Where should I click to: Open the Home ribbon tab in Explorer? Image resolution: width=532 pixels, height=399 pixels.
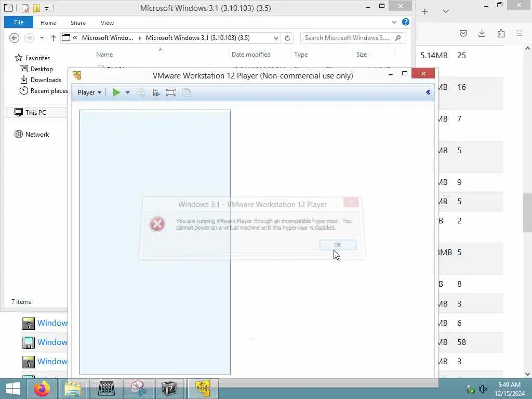pos(48,23)
